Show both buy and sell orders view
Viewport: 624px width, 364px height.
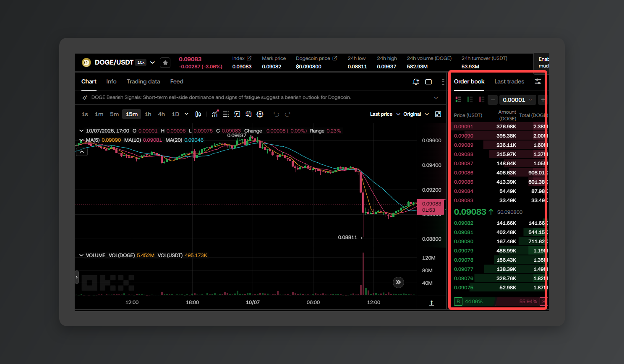[x=458, y=99]
